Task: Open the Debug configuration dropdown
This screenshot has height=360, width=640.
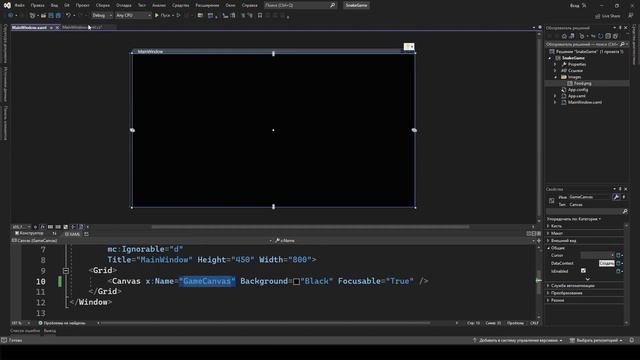Action: 102,15
